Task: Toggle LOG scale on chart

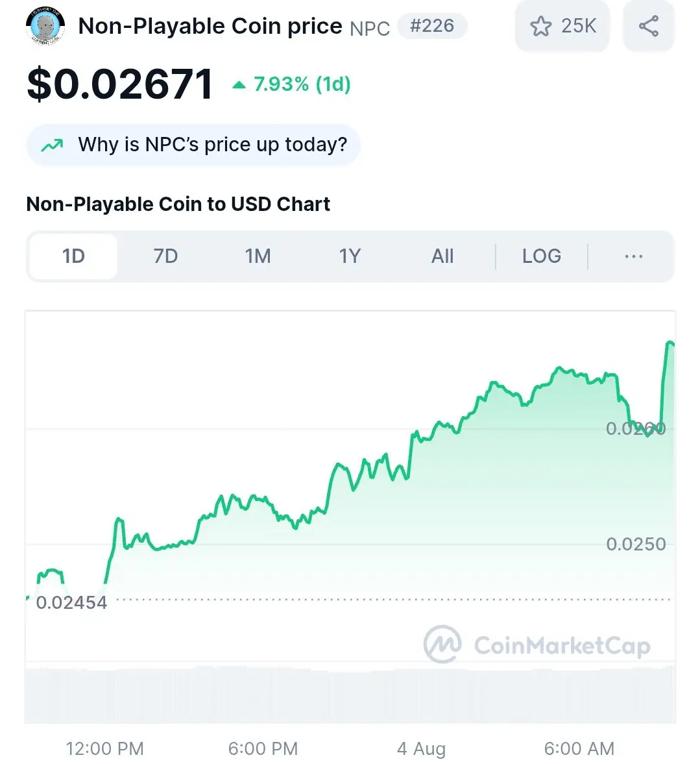Action: [542, 256]
